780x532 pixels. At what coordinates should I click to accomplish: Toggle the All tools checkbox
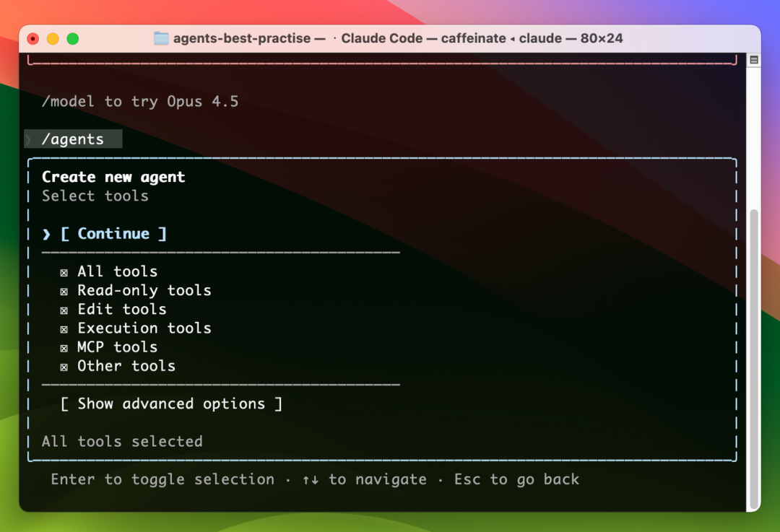(64, 272)
